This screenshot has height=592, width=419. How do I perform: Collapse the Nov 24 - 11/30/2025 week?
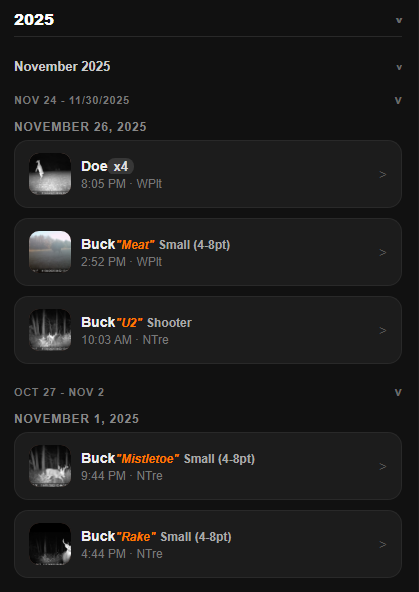pyautogui.click(x=398, y=100)
